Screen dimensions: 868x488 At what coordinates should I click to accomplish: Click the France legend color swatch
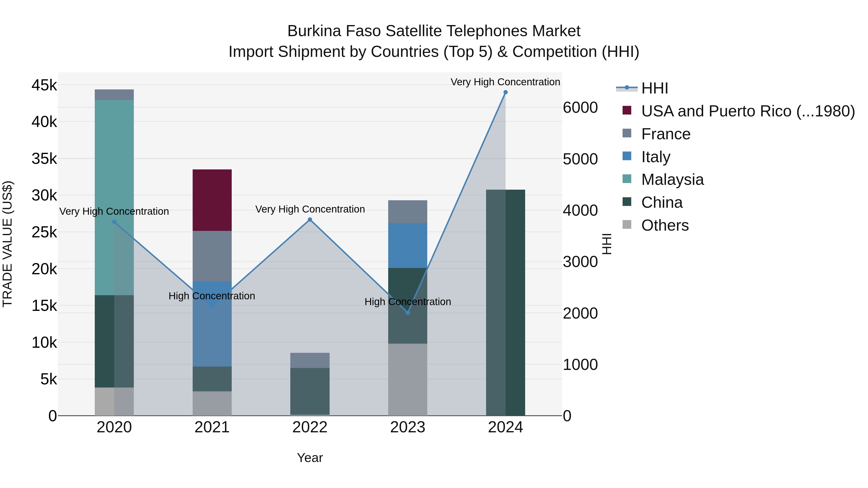(627, 133)
